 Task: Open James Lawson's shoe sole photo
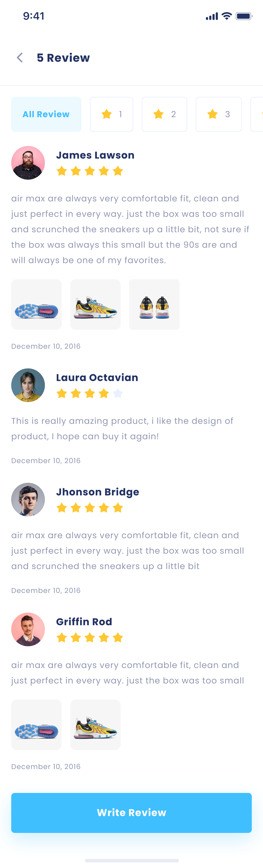(36, 304)
